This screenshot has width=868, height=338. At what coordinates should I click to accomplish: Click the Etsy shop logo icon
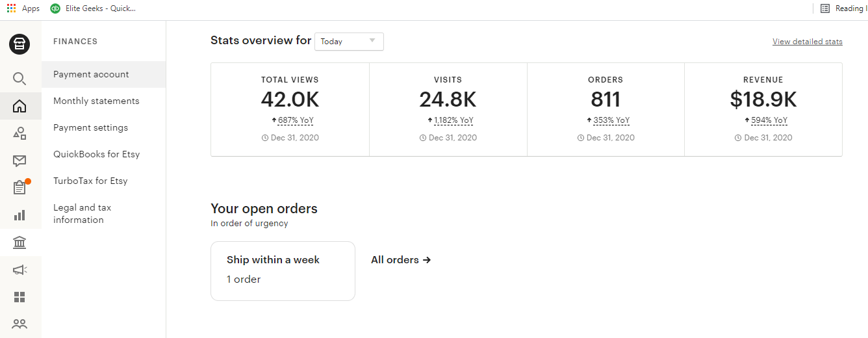pos(20,44)
